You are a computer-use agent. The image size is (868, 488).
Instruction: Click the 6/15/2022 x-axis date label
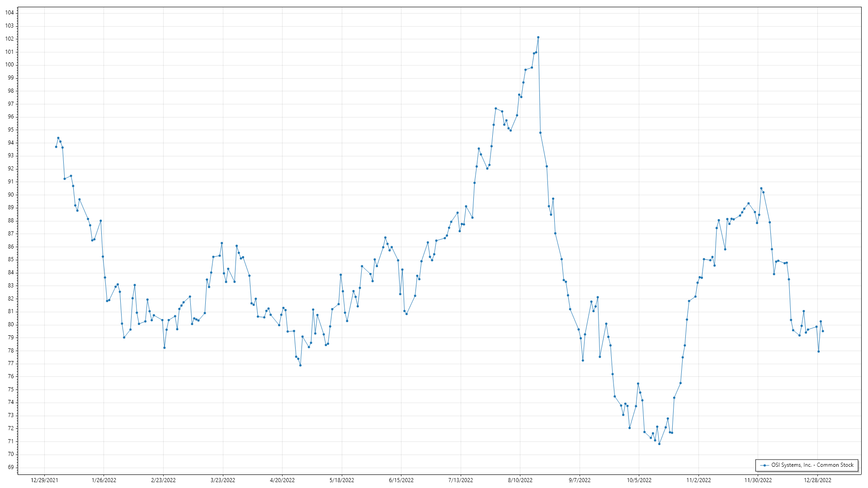pos(401,480)
